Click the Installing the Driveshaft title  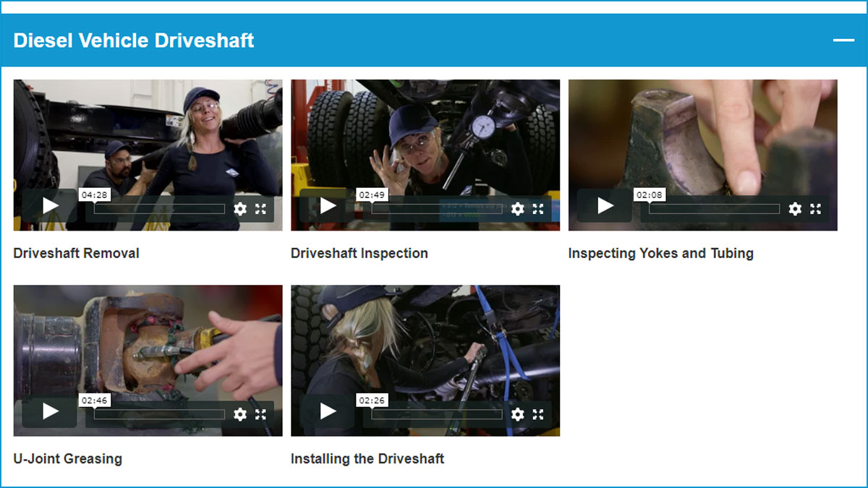pos(367,459)
